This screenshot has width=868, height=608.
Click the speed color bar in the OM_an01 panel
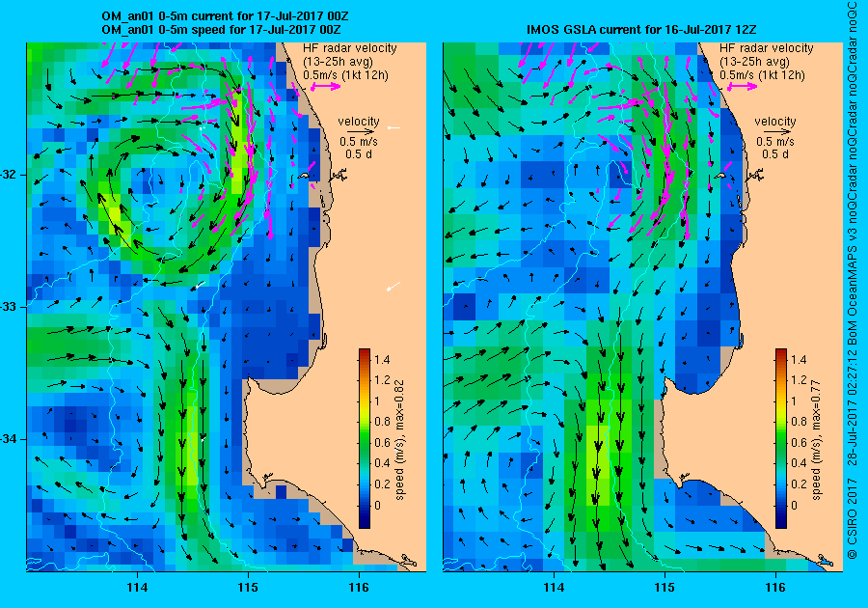click(x=365, y=438)
